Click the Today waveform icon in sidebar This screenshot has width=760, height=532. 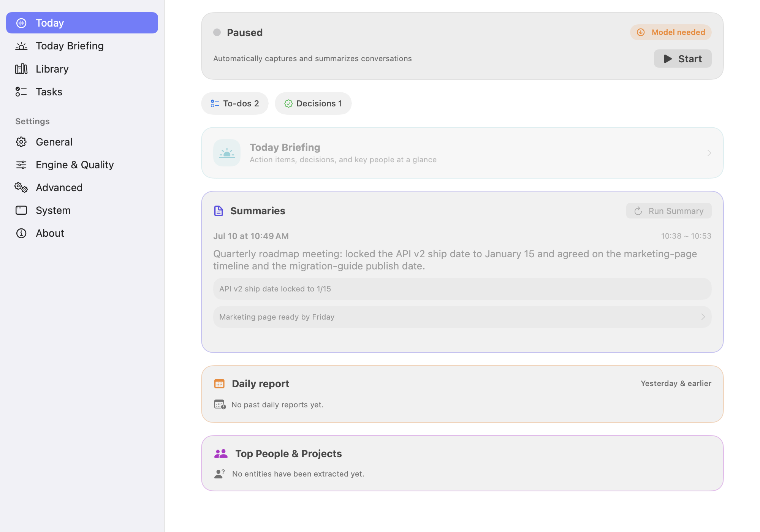point(21,23)
